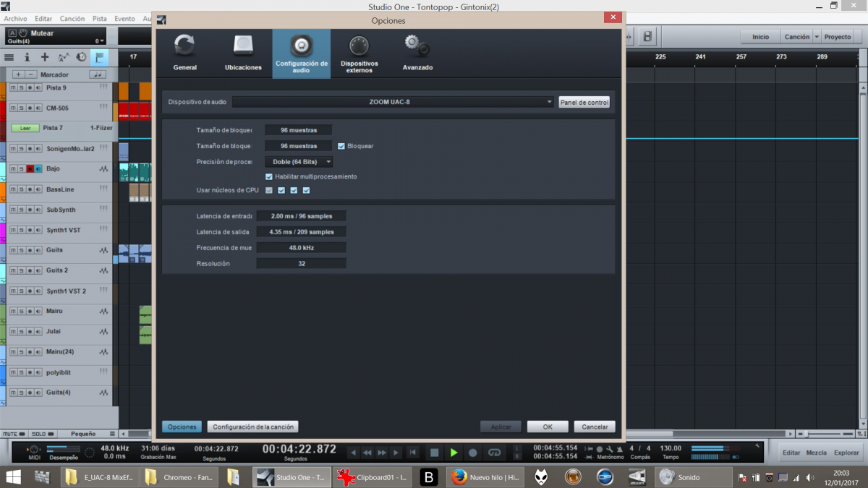
Task: Select the Mairu(24) track
Action: [x=60, y=351]
